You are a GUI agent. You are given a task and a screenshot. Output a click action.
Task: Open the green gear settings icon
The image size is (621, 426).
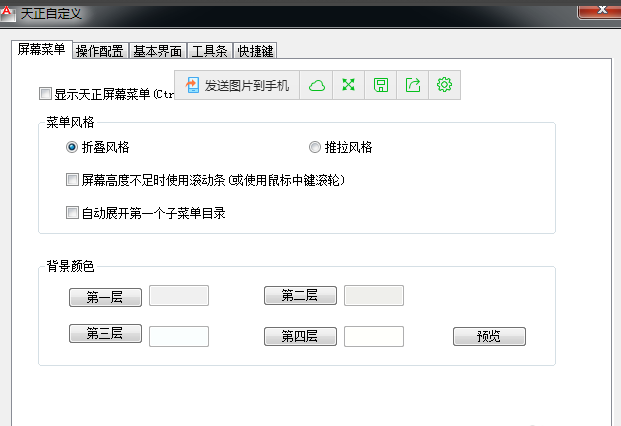[x=444, y=85]
